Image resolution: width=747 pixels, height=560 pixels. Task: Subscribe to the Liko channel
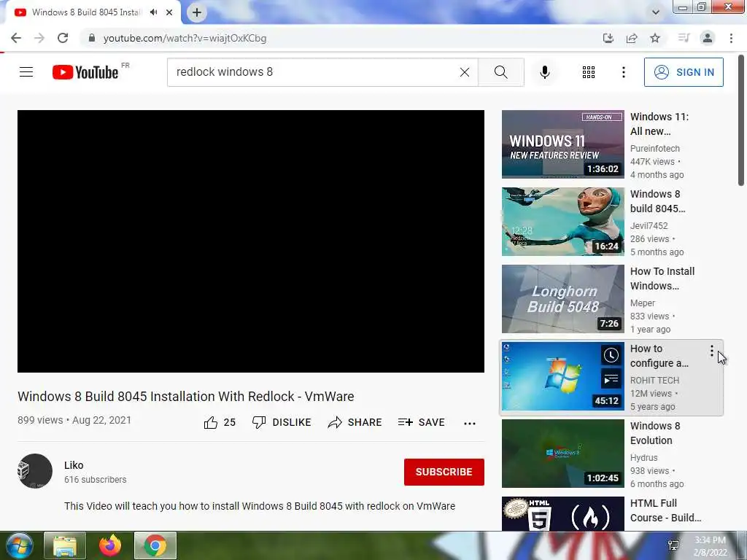[x=444, y=472]
